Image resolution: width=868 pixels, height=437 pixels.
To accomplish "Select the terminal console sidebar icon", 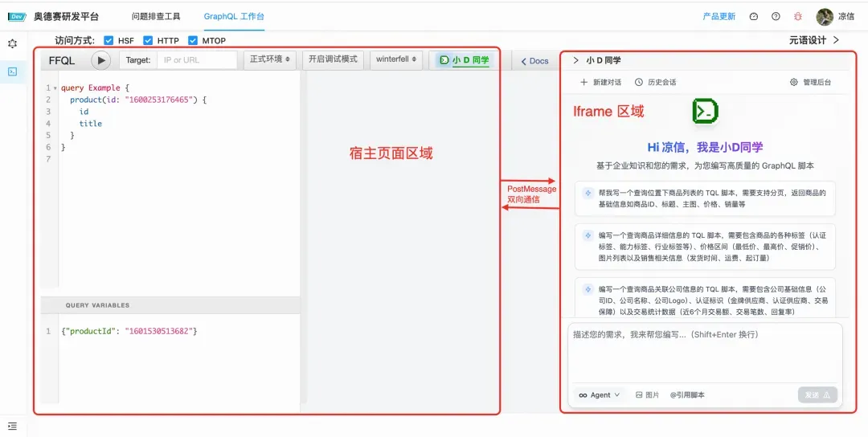I will pos(12,71).
